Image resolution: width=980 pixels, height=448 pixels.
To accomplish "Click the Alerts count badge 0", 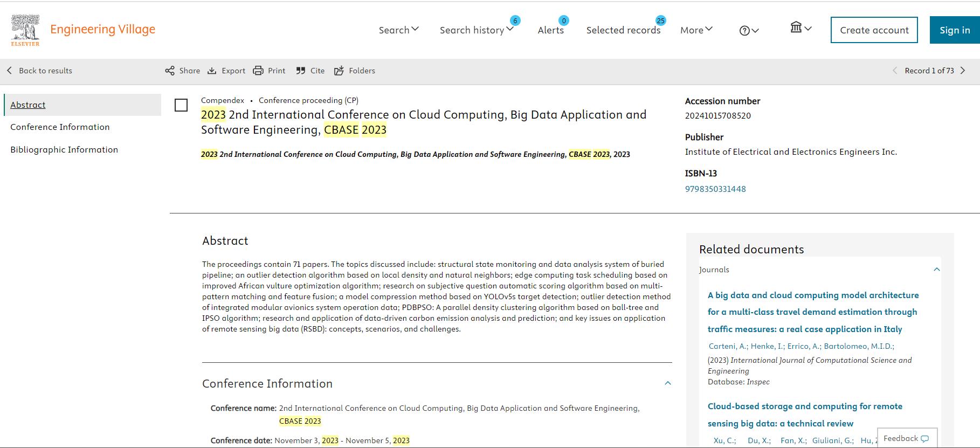I will (x=563, y=20).
